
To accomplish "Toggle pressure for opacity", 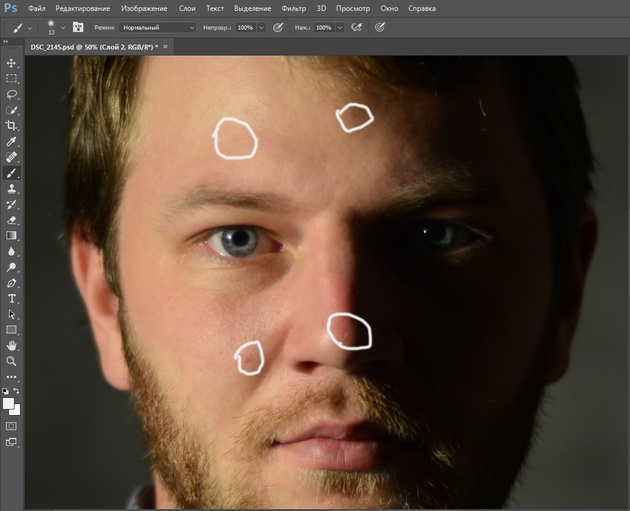I will pos(278,27).
